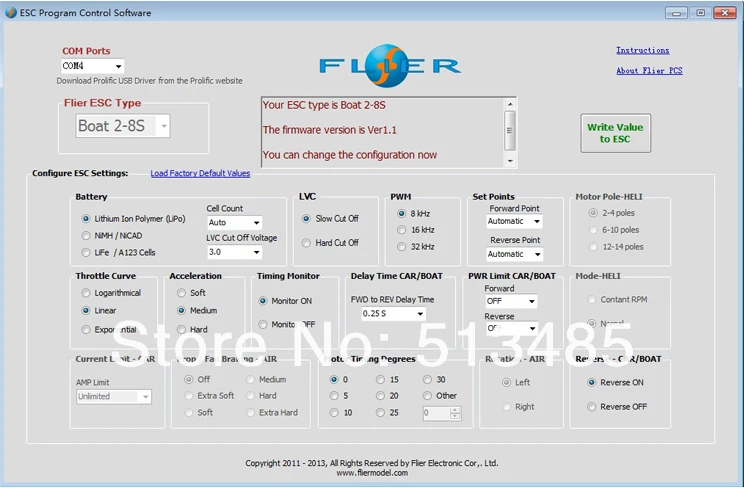744x488 pixels.
Task: Select the Left rotation option
Action: 516,383
